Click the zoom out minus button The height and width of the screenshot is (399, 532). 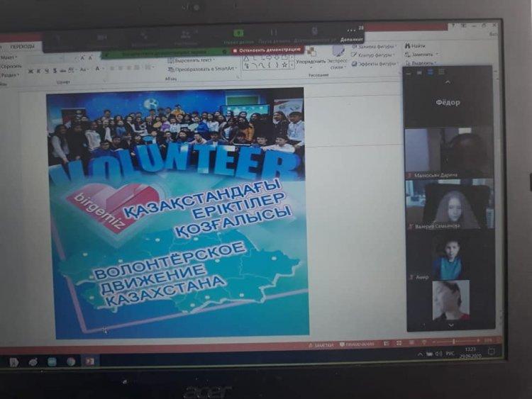point(434,342)
